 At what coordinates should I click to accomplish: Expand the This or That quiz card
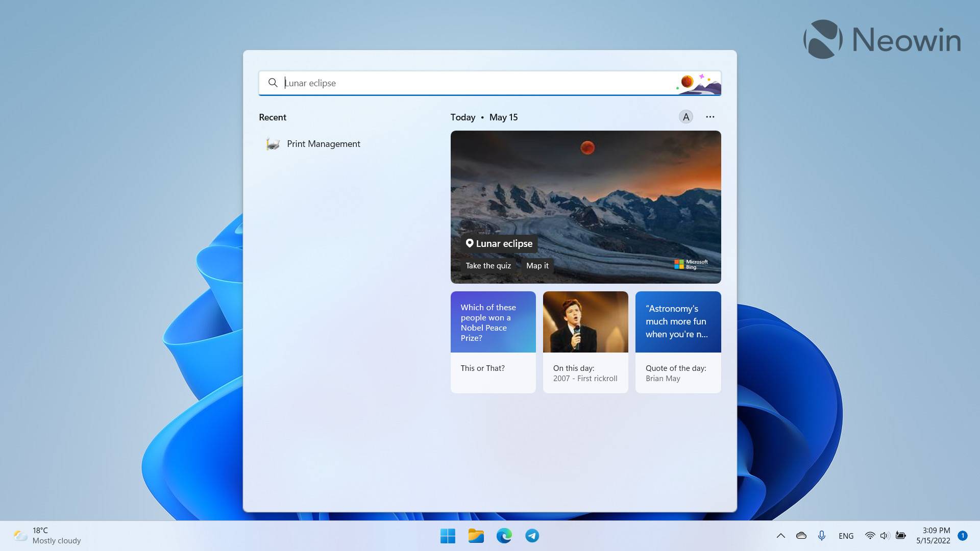pos(493,342)
